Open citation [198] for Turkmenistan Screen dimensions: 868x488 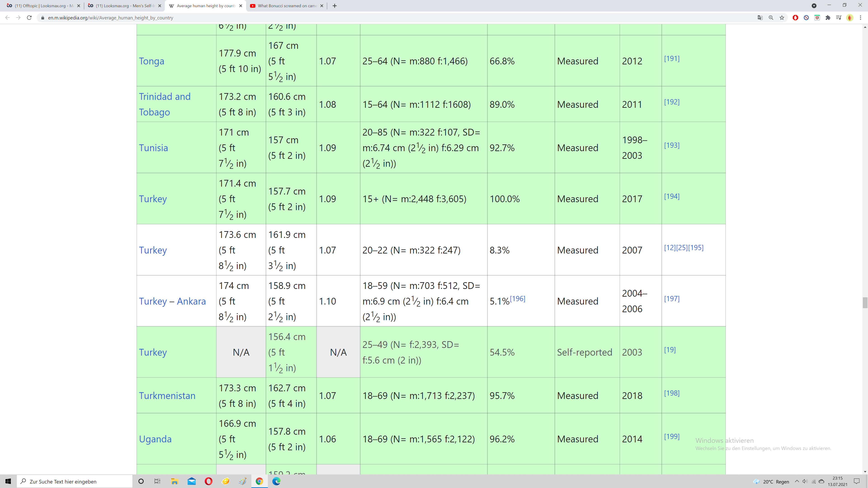(x=672, y=393)
